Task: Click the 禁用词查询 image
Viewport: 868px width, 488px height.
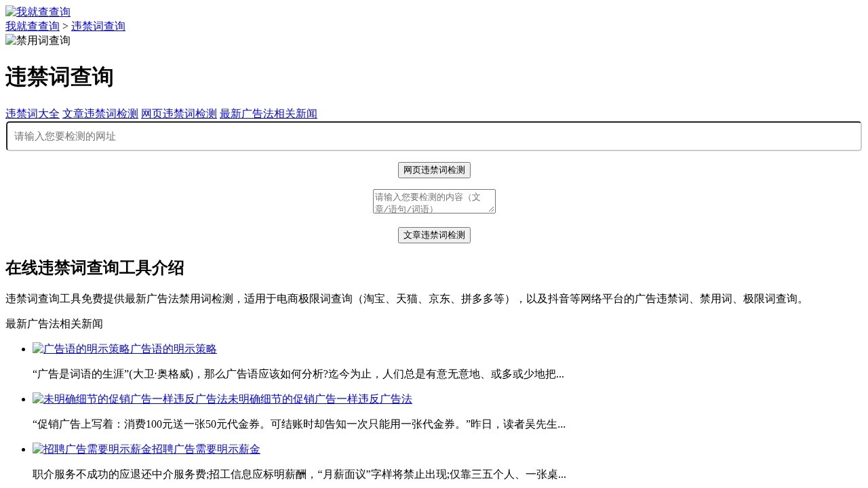Action: point(38,40)
